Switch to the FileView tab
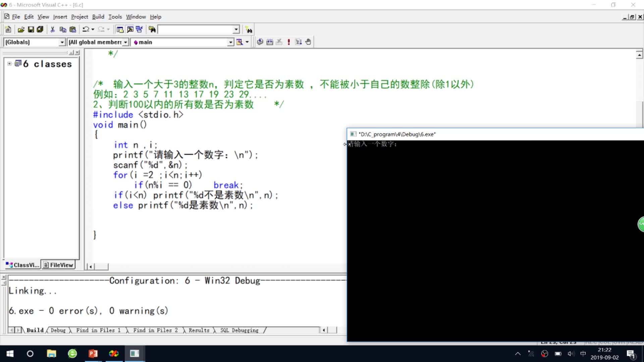The width and height of the screenshot is (644, 362). click(58, 265)
